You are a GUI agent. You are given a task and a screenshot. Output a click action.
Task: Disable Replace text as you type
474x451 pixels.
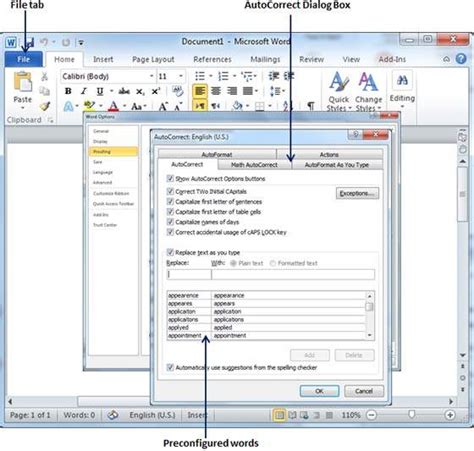[x=170, y=252]
